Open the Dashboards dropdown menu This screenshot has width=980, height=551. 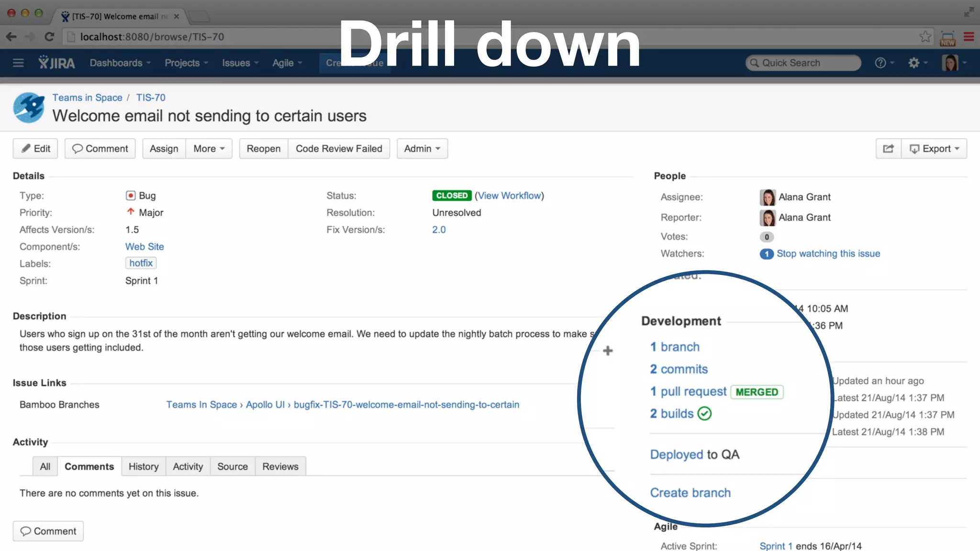(x=120, y=63)
